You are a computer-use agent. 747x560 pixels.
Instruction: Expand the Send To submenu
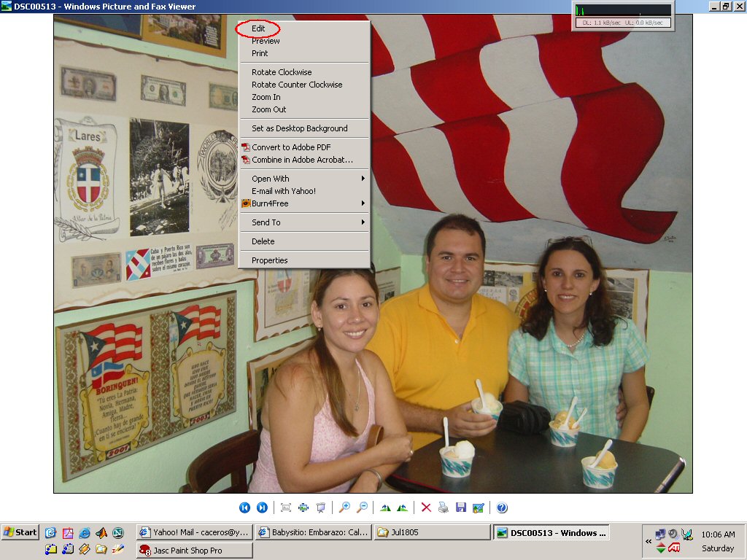tap(305, 222)
